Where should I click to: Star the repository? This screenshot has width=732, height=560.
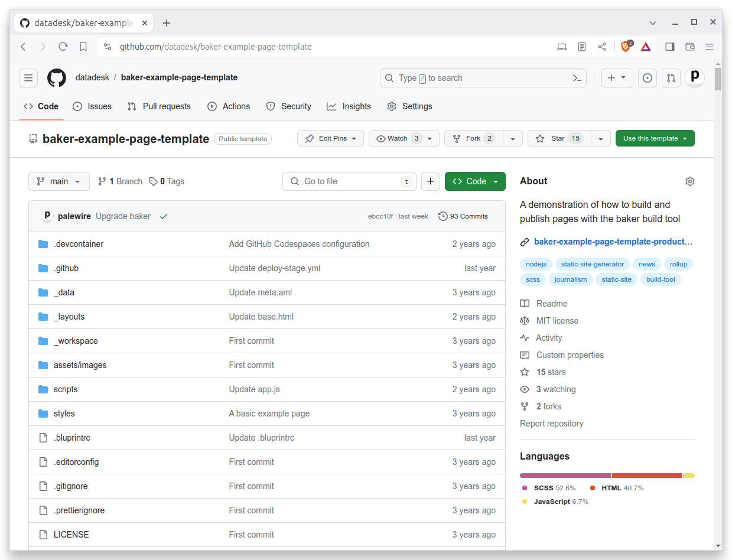pyautogui.click(x=559, y=138)
